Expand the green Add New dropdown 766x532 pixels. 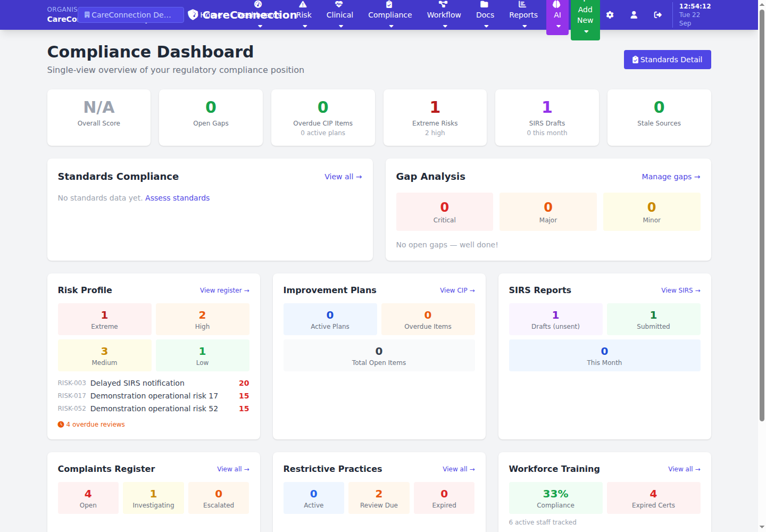pyautogui.click(x=585, y=20)
